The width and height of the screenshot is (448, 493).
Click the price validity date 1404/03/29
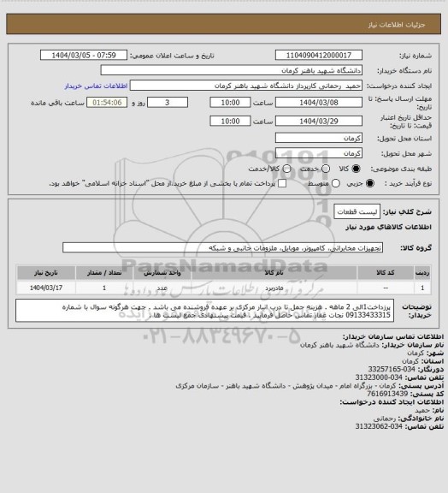click(319, 121)
